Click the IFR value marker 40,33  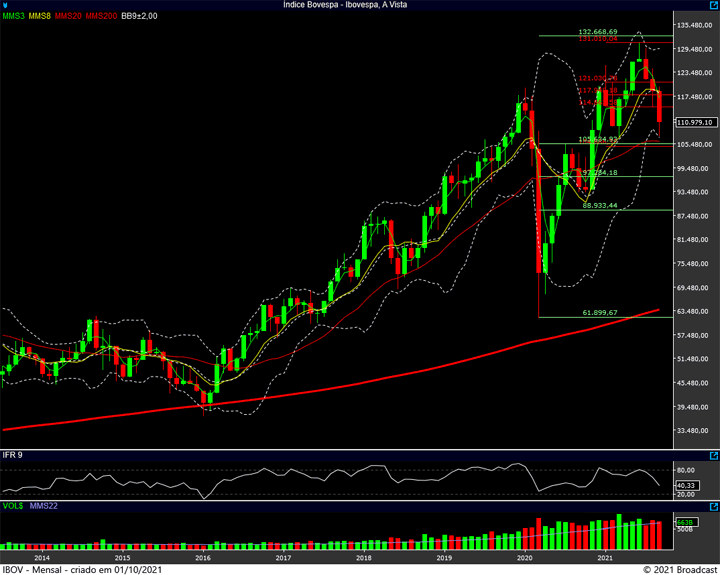click(x=688, y=484)
